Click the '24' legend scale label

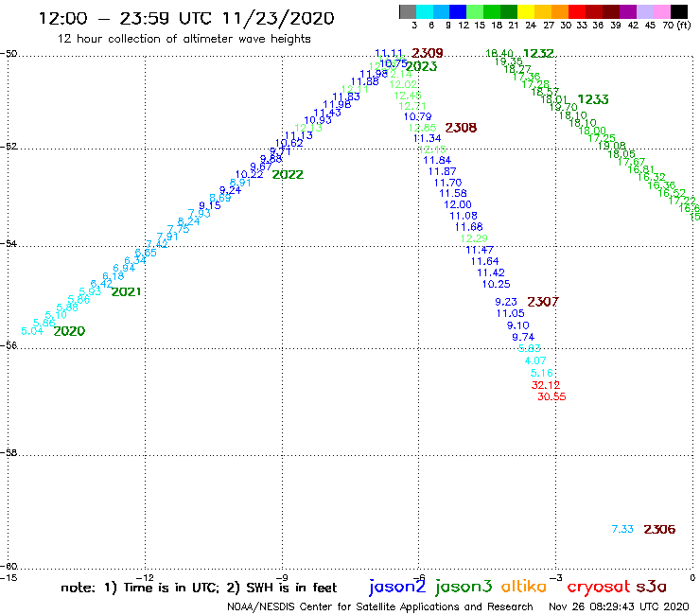point(531,25)
